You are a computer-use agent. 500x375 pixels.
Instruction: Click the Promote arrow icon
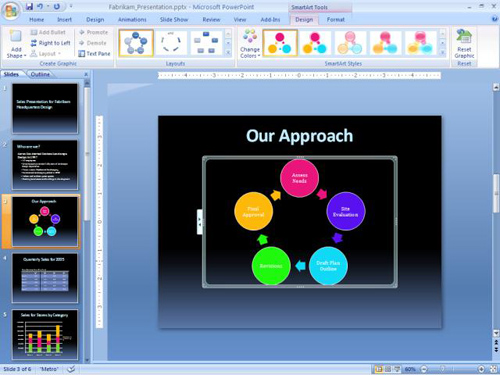[82, 32]
